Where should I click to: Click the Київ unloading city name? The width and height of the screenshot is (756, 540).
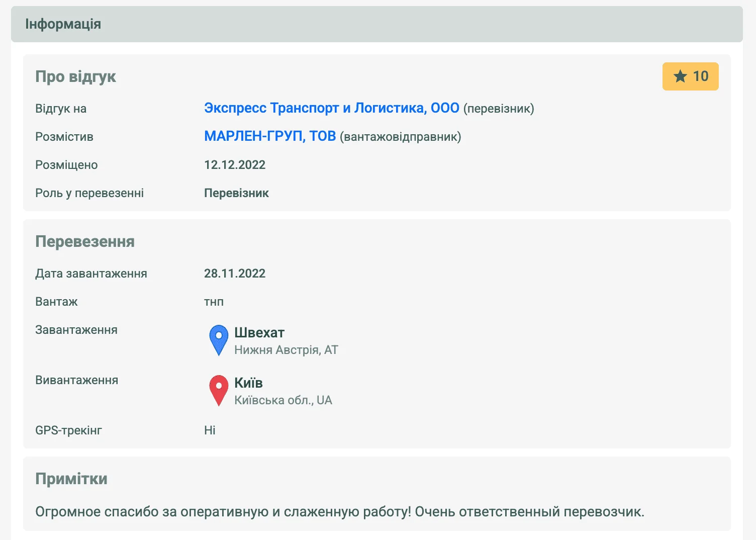[248, 383]
